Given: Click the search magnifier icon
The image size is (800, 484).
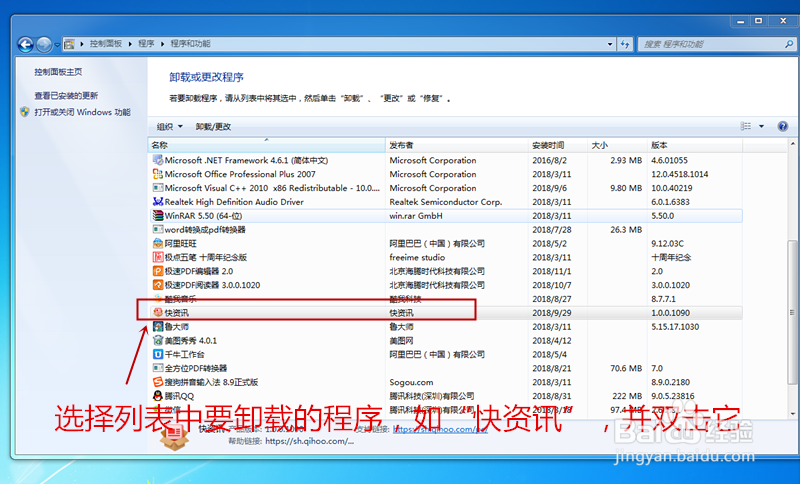Looking at the screenshot, I should (789, 44).
